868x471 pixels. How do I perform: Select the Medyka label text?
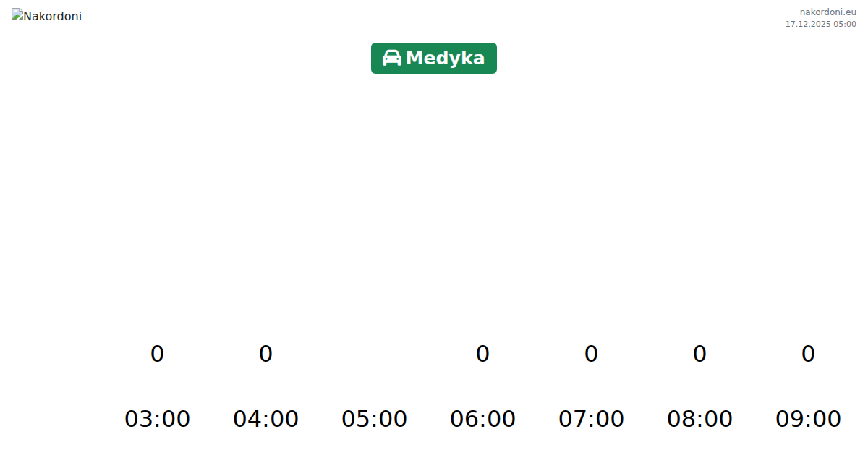[445, 59]
